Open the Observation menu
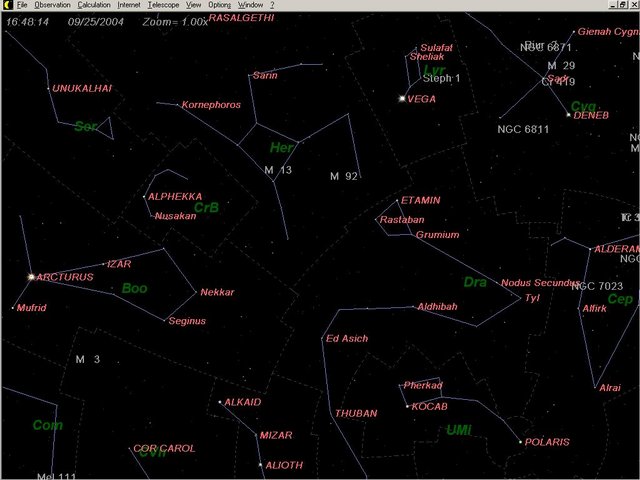The image size is (640, 480). pyautogui.click(x=52, y=5)
